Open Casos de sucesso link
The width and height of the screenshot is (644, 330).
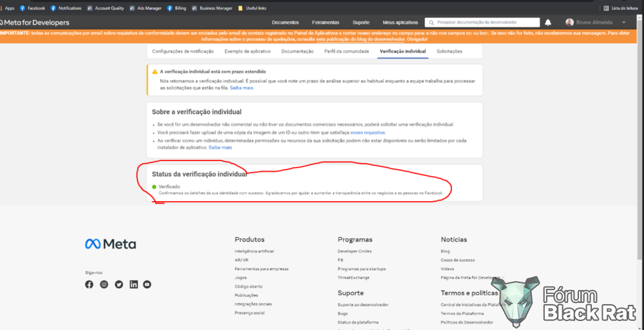[457, 260]
